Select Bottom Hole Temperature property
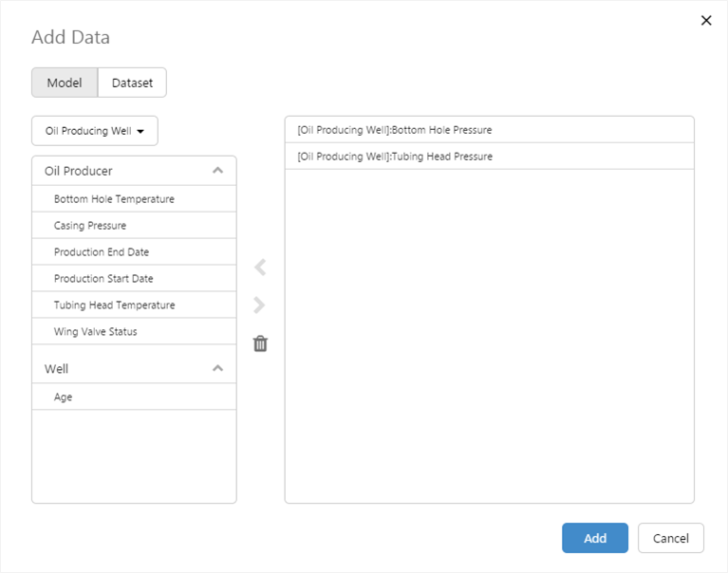 click(x=114, y=199)
